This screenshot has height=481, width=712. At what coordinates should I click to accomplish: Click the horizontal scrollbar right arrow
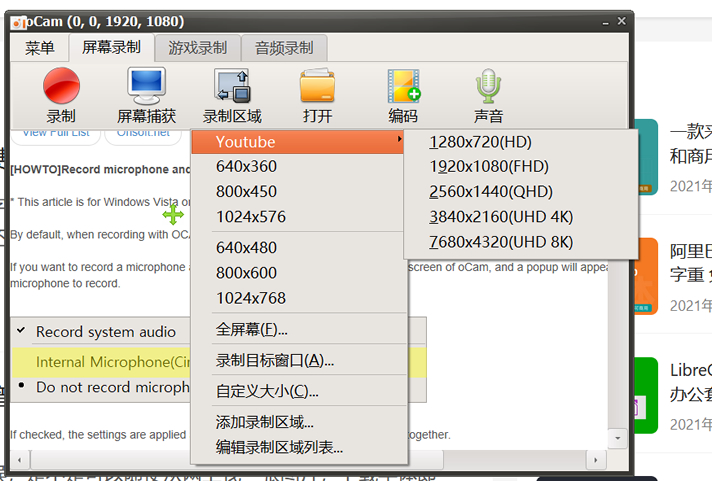pos(595,460)
